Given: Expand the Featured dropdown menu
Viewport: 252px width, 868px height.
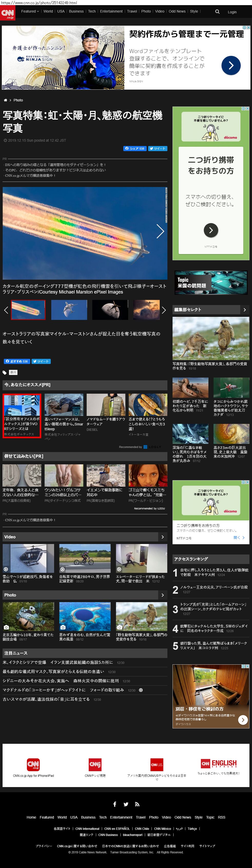Looking at the screenshot, I should [30, 12].
